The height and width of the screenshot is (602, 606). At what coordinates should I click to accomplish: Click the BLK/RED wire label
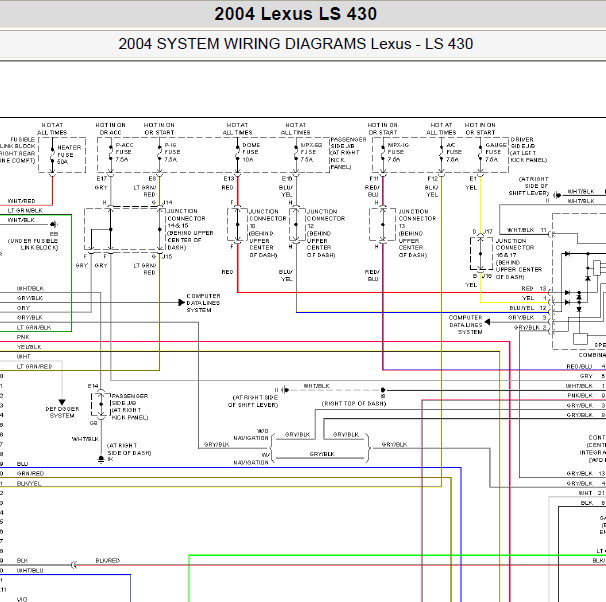tap(107, 560)
